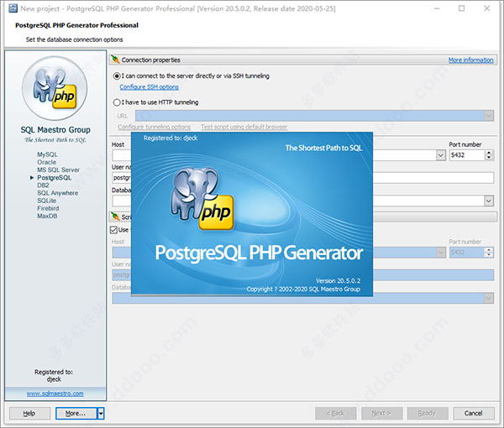Click the Port number 5432 field
Screen dimensions: 504x428
[x=467, y=155]
